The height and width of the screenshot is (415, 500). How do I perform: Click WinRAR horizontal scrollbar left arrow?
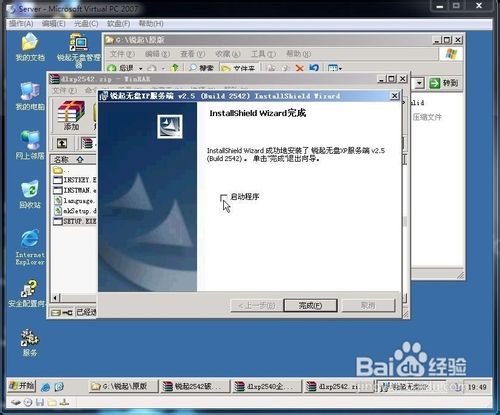(56, 298)
